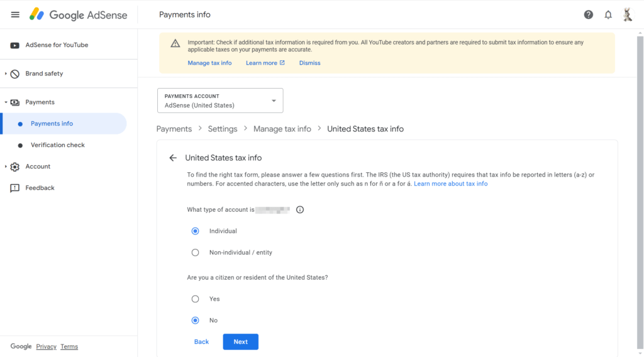The height and width of the screenshot is (357, 644).
Task: Click the United States tax info breadcrumb text
Action: [x=365, y=129]
